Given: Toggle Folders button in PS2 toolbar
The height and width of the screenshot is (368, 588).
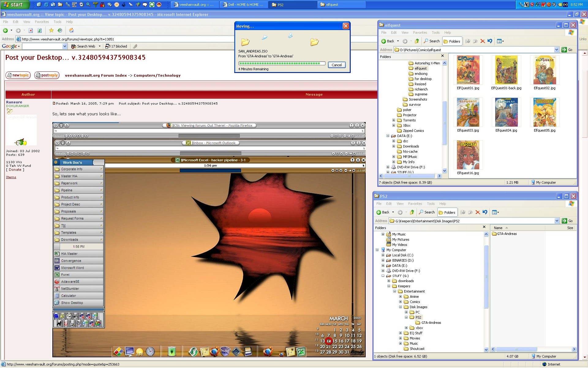Looking at the screenshot, I should [447, 212].
